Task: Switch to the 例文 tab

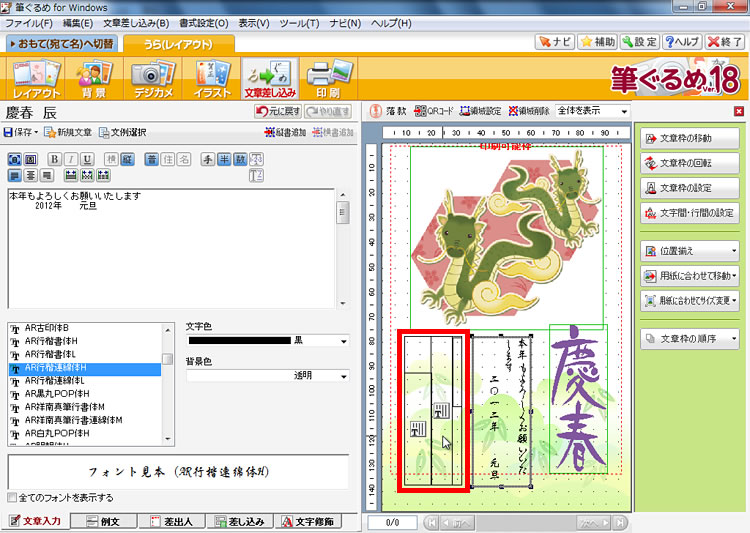Action: [x=104, y=521]
